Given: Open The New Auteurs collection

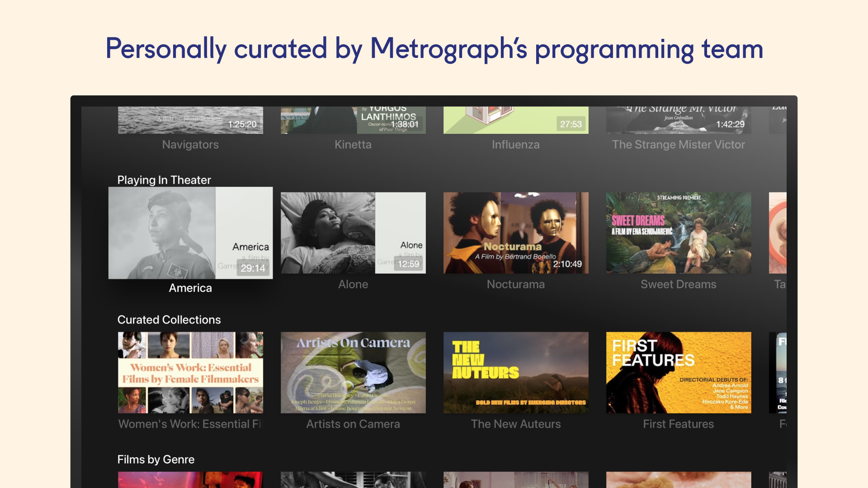Looking at the screenshot, I should (515, 372).
